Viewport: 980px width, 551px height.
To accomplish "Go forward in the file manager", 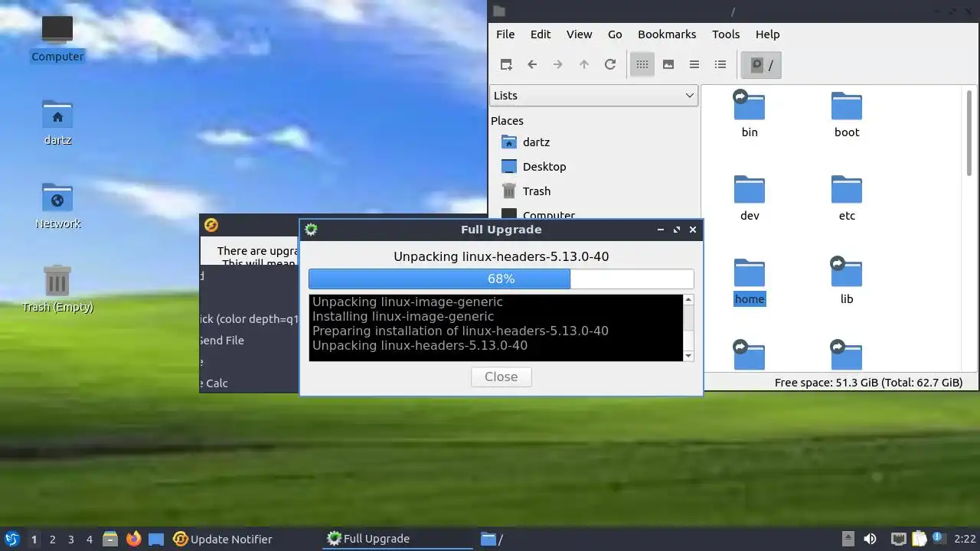I will pos(558,64).
